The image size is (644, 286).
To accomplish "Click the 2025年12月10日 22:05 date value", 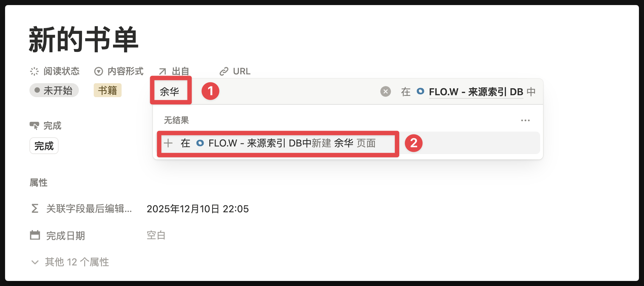I will point(198,209).
